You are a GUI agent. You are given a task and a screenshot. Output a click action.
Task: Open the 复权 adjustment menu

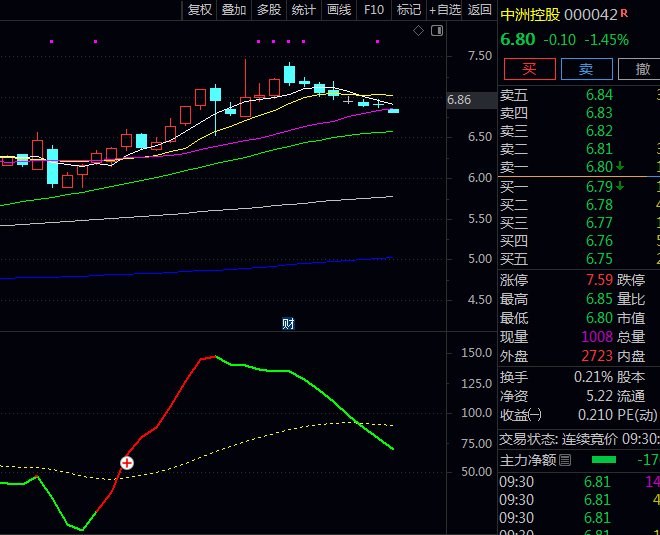[199, 10]
